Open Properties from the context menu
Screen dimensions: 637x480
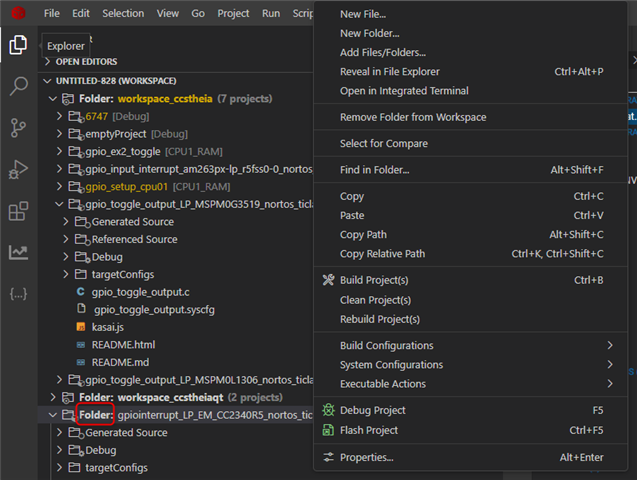point(366,457)
